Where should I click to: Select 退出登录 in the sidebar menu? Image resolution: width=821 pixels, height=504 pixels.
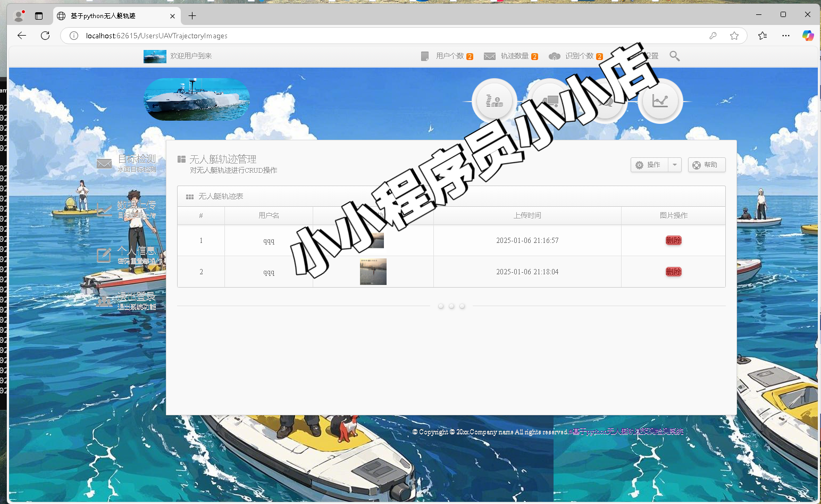(137, 297)
